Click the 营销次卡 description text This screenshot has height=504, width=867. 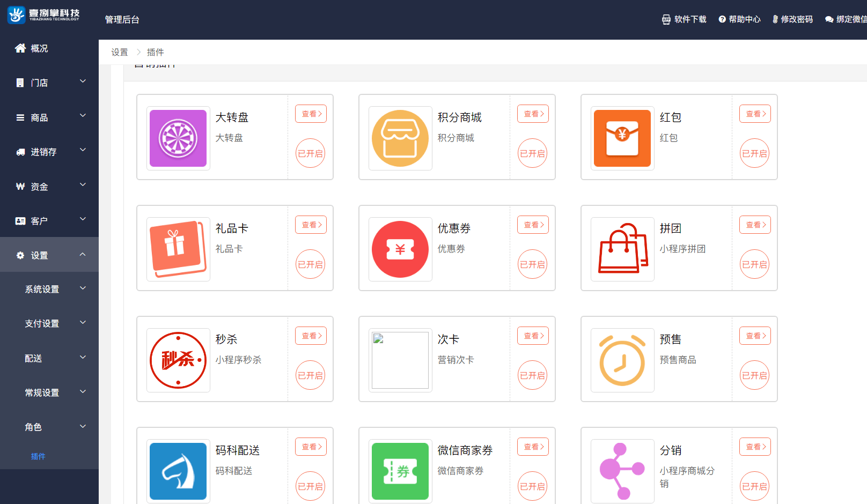(x=456, y=360)
